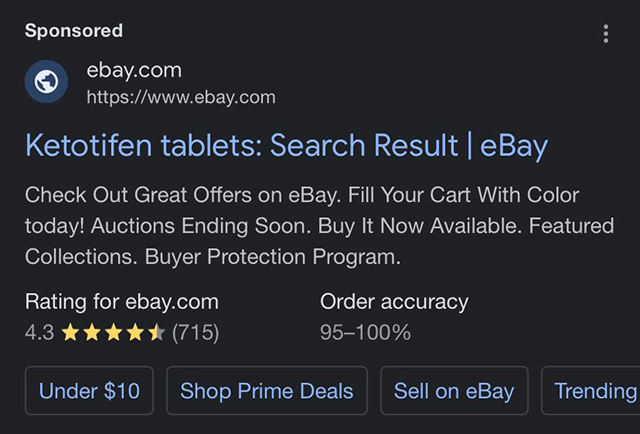Click the 4.3 rating score
The height and width of the screenshot is (434, 640).
click(39, 333)
